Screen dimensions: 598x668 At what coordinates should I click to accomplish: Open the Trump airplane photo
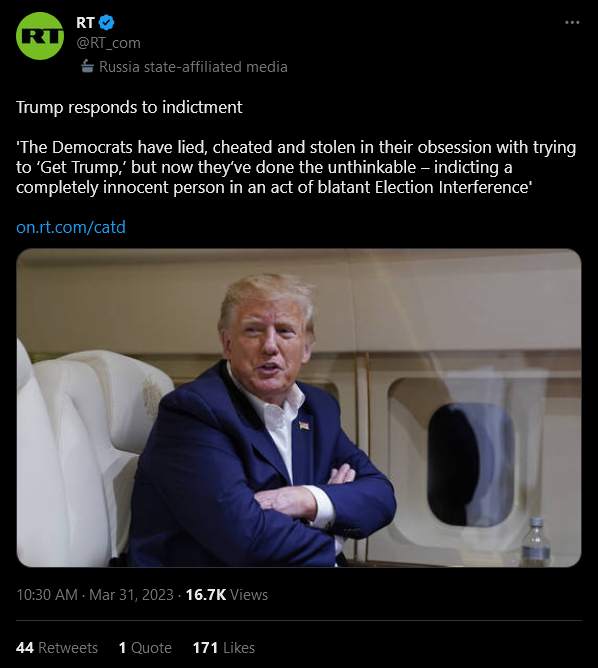(299, 408)
